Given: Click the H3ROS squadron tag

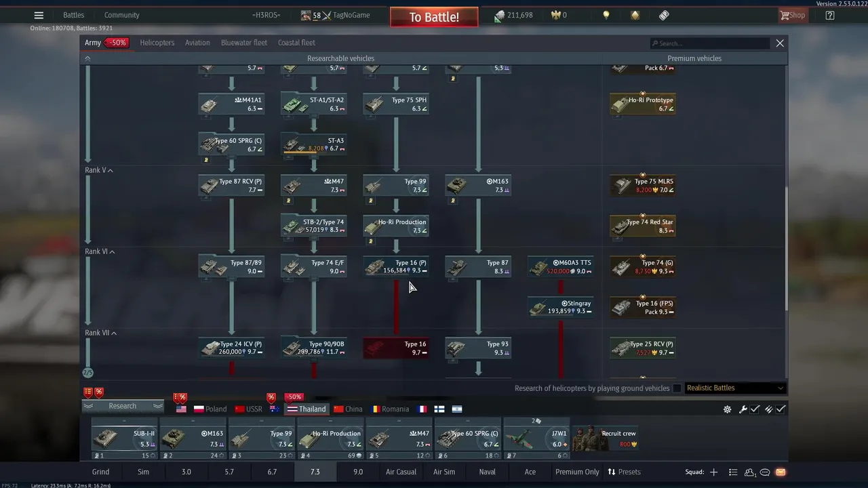Looking at the screenshot, I should pyautogui.click(x=266, y=16).
